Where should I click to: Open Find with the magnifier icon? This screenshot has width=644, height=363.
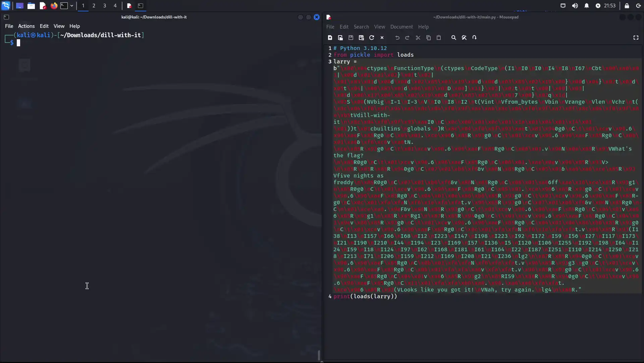point(454,38)
